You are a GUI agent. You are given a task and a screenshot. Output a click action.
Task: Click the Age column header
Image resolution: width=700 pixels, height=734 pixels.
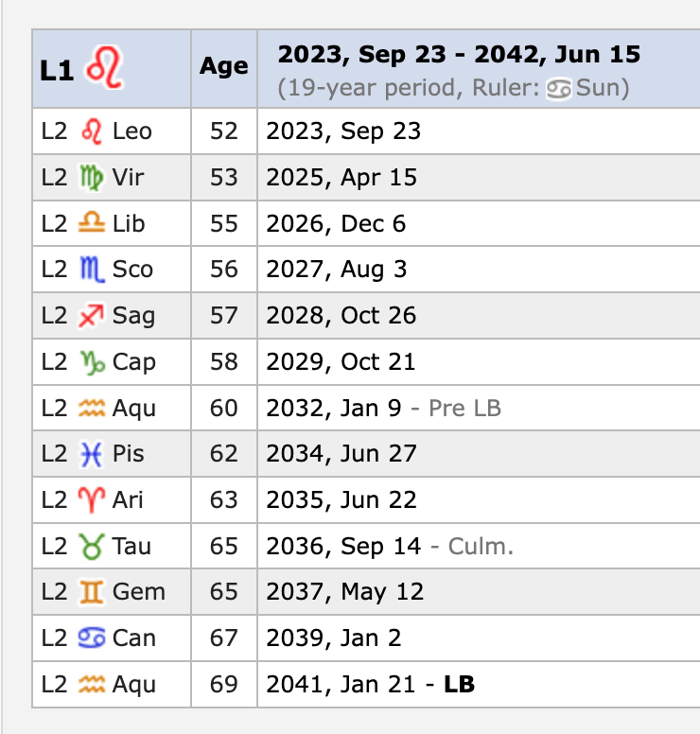224,67
